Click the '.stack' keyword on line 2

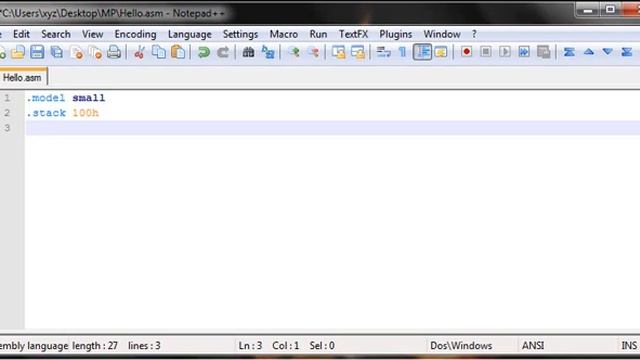pyautogui.click(x=46, y=113)
